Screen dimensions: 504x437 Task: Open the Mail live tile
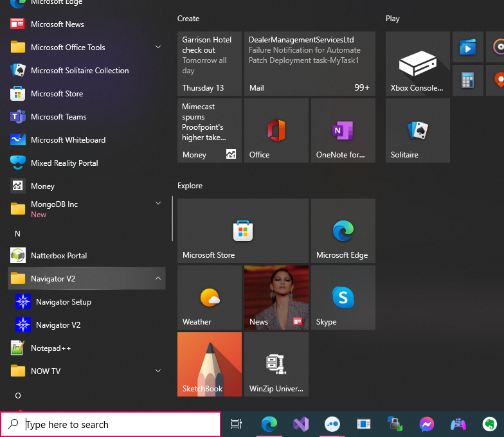click(x=310, y=63)
